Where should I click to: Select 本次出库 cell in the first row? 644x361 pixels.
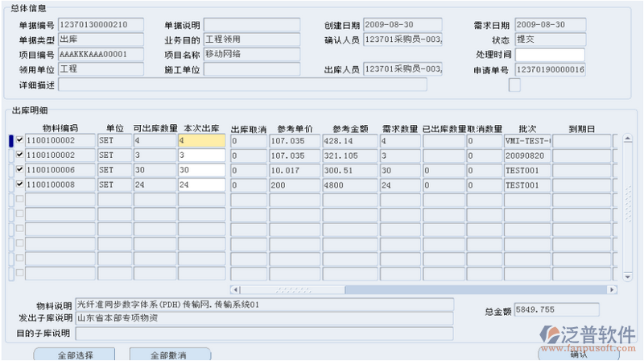coord(203,140)
